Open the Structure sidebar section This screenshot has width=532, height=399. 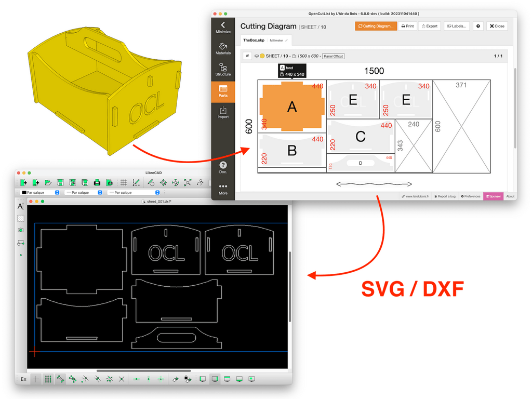(223, 70)
